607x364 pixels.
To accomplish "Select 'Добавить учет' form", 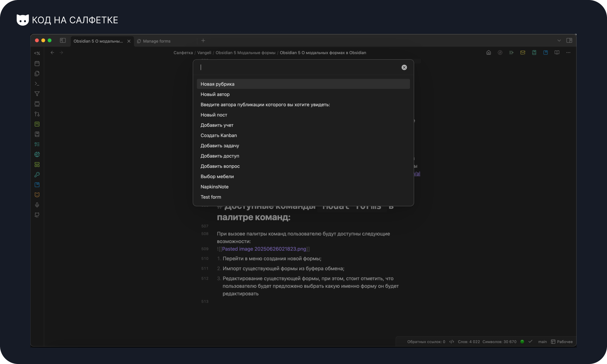I will (303, 125).
